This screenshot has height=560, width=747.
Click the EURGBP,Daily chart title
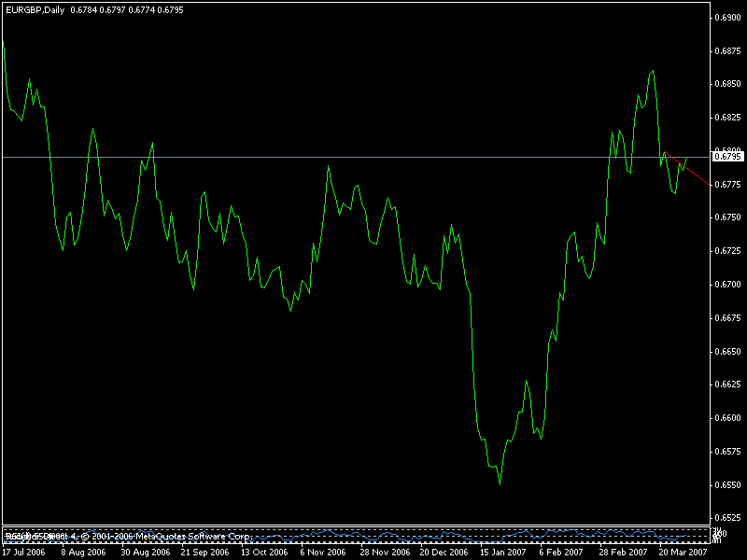click(35, 9)
